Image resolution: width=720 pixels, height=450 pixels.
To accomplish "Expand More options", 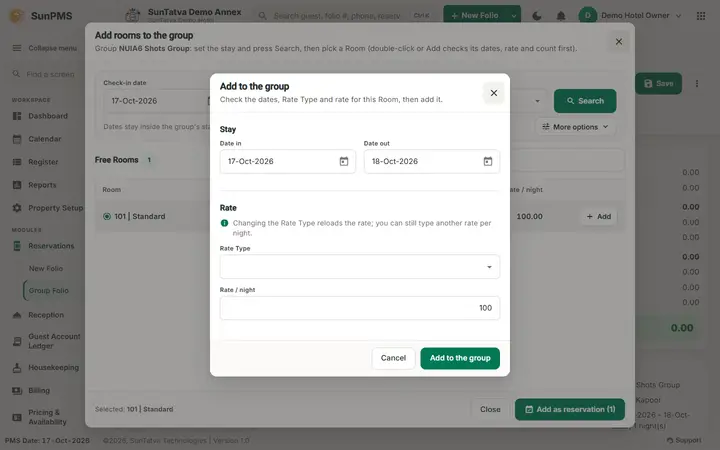I will (x=575, y=127).
